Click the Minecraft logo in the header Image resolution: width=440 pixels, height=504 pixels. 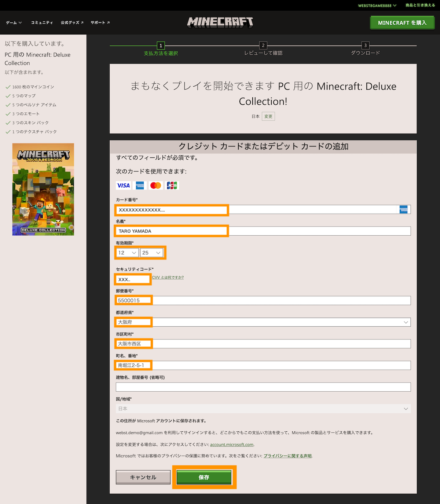pyautogui.click(x=220, y=22)
